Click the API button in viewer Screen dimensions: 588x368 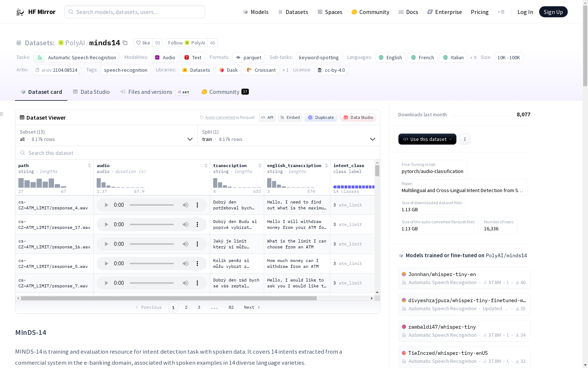tap(267, 117)
